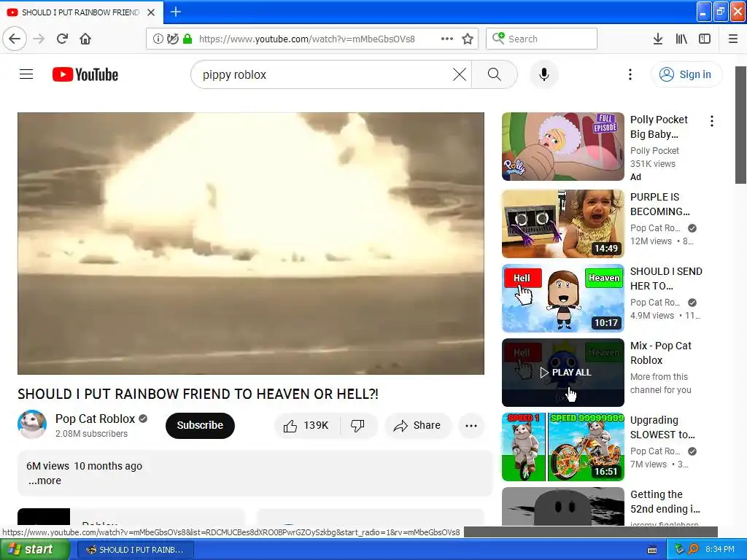Search with your voice microphone icon
The height and width of the screenshot is (560, 747).
click(x=544, y=74)
